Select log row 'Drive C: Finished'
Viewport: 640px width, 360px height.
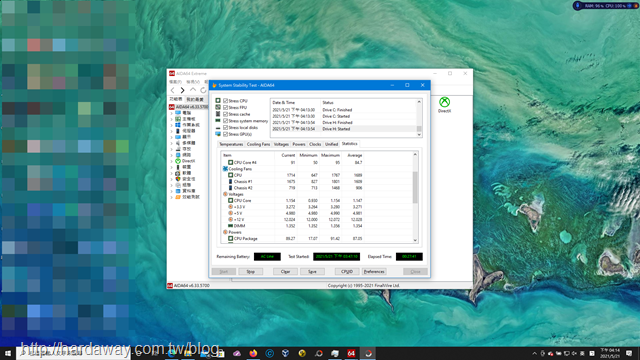click(x=343, y=110)
